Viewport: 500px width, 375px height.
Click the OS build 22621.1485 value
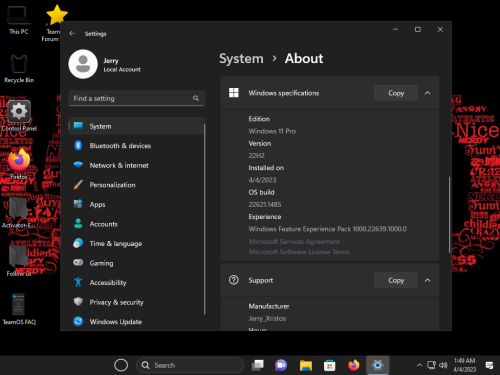[265, 204]
